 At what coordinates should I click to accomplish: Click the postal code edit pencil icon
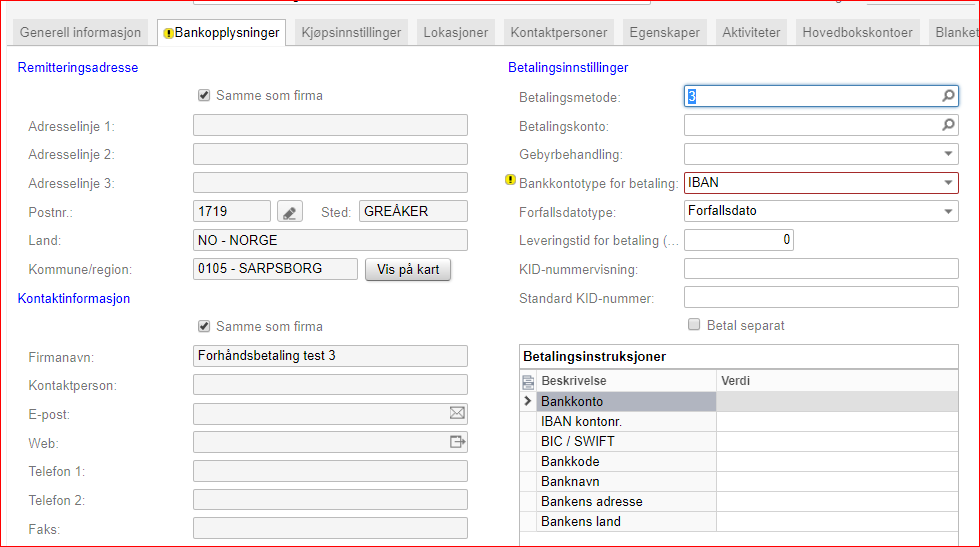pos(290,212)
